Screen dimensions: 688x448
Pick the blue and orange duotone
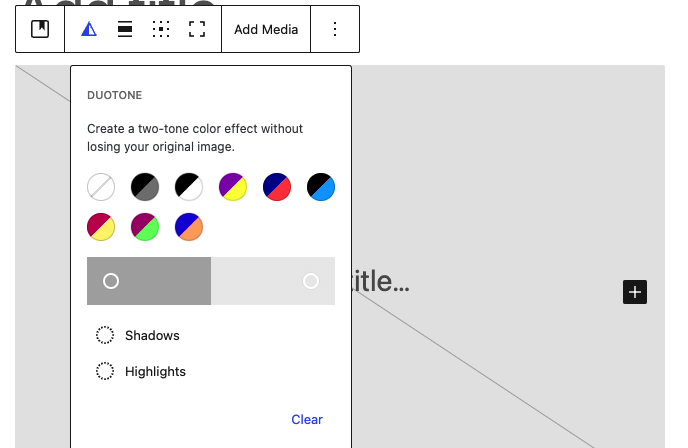point(189,227)
